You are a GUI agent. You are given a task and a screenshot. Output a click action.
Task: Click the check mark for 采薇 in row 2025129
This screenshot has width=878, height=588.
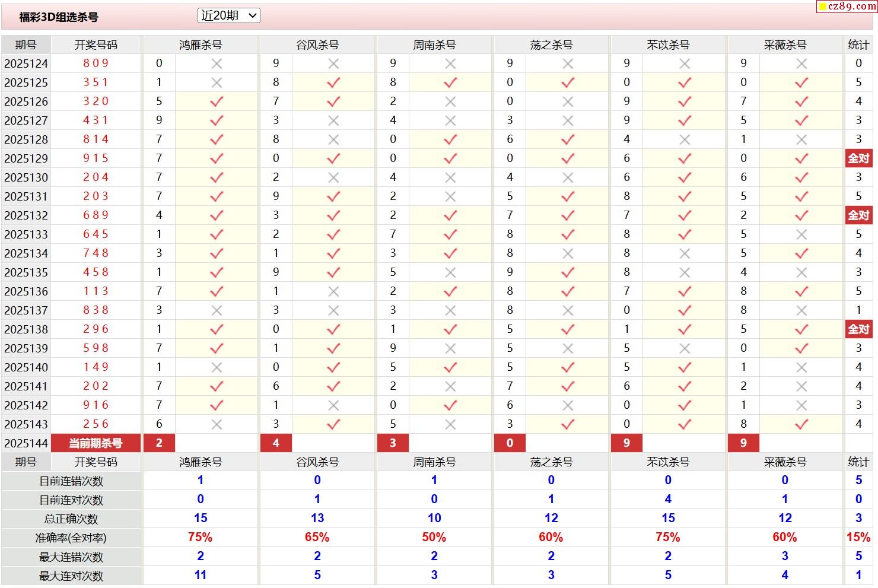click(801, 158)
